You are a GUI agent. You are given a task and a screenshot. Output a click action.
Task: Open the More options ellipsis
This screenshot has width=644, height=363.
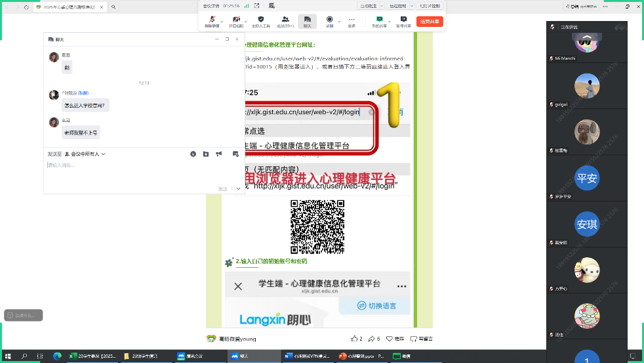352,20
